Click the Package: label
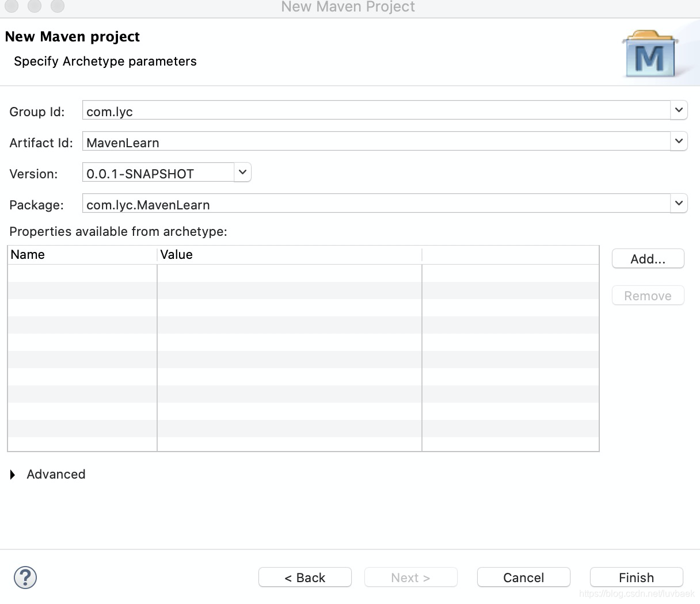The height and width of the screenshot is (604, 700). click(x=36, y=205)
